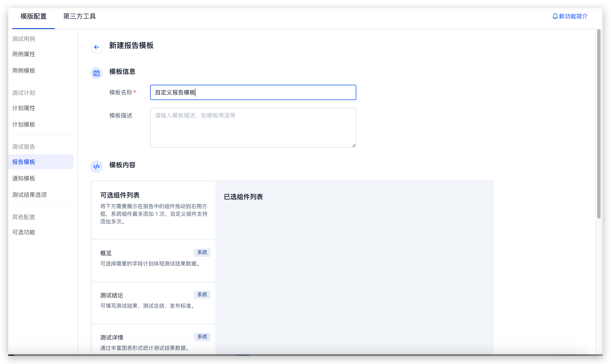Select the 测试详情 component card
Screen dimensions: 611x364
click(x=154, y=340)
